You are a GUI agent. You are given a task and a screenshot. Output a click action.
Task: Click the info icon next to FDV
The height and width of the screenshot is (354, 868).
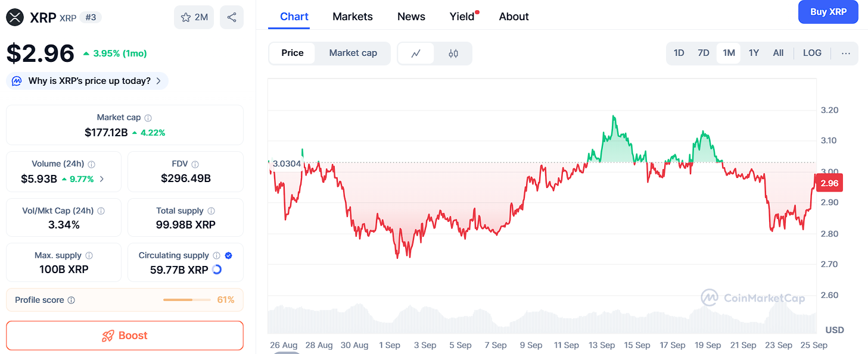195,164
